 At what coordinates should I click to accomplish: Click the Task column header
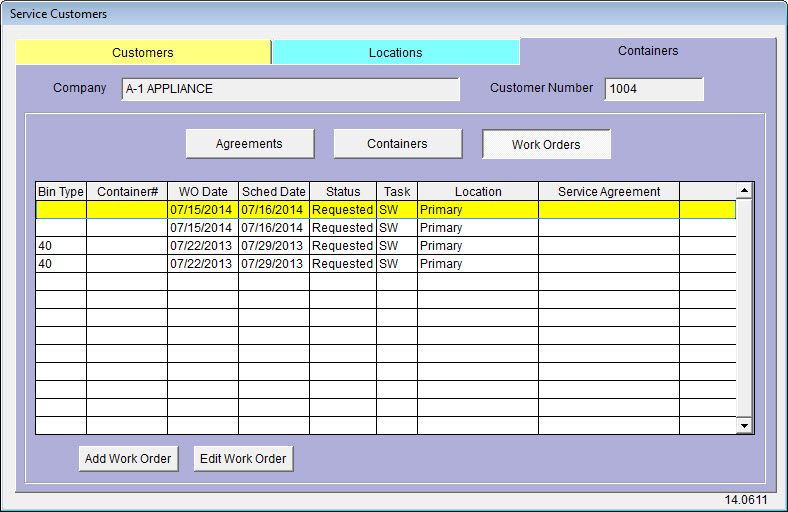[397, 191]
